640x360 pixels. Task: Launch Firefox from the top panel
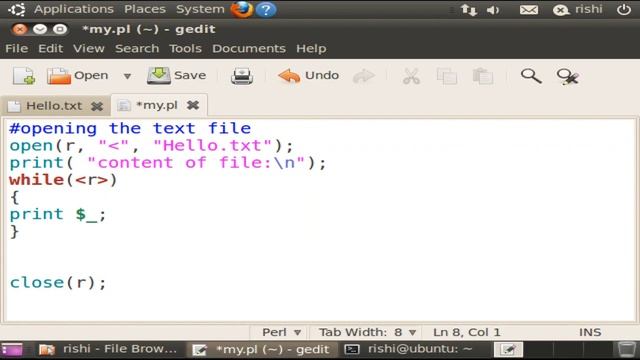242,9
